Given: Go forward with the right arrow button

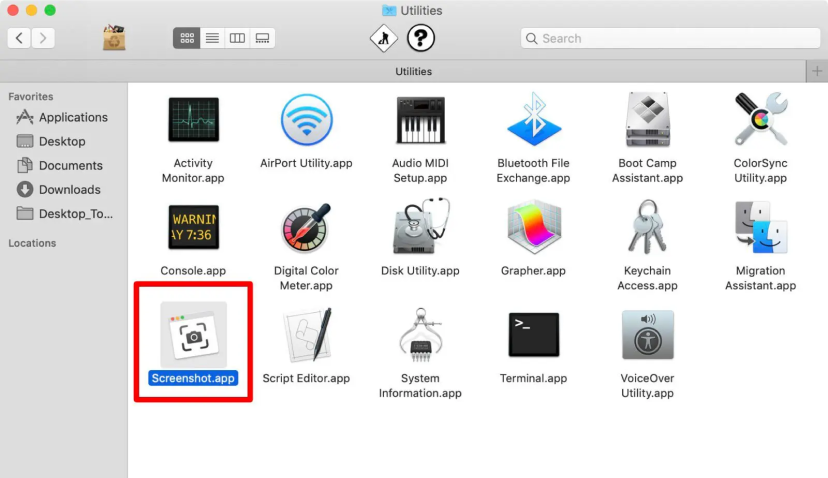Looking at the screenshot, I should [43, 38].
